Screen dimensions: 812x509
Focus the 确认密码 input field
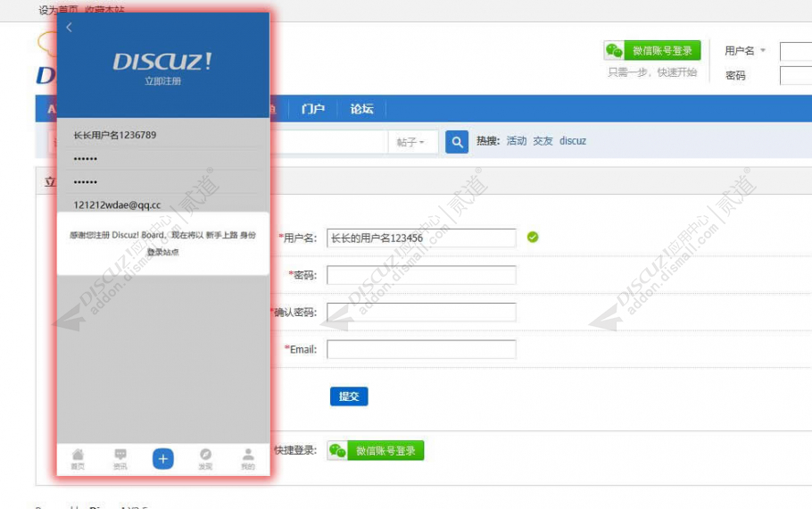(x=421, y=312)
